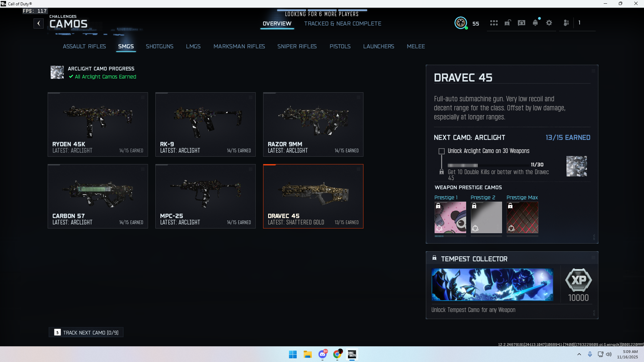
Task: Click the 11/30 Arclight progress bar
Action: [x=488, y=165]
